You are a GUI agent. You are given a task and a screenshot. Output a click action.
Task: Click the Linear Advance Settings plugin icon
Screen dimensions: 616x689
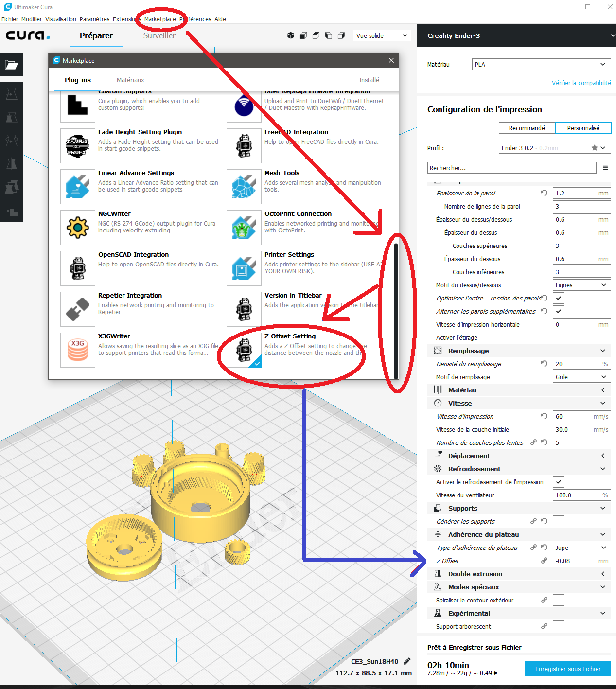click(x=78, y=187)
